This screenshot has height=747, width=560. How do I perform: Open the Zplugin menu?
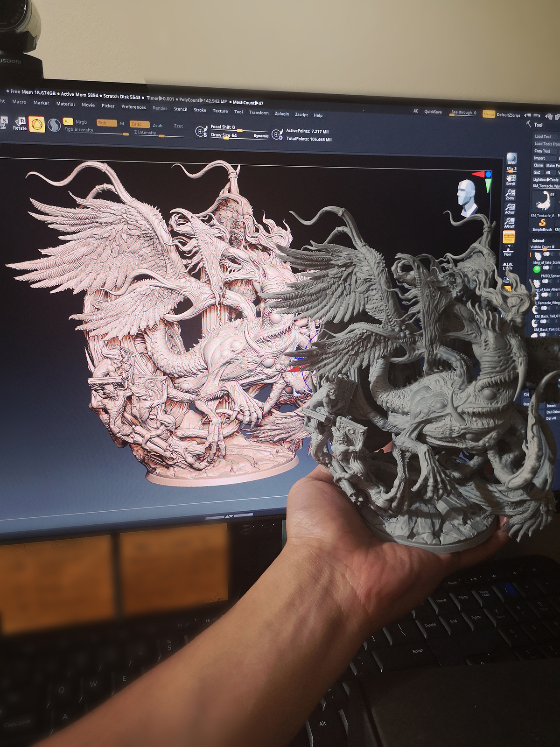point(282,114)
